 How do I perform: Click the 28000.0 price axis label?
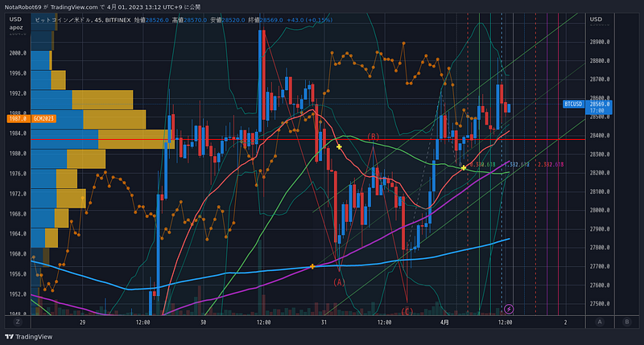point(600,210)
